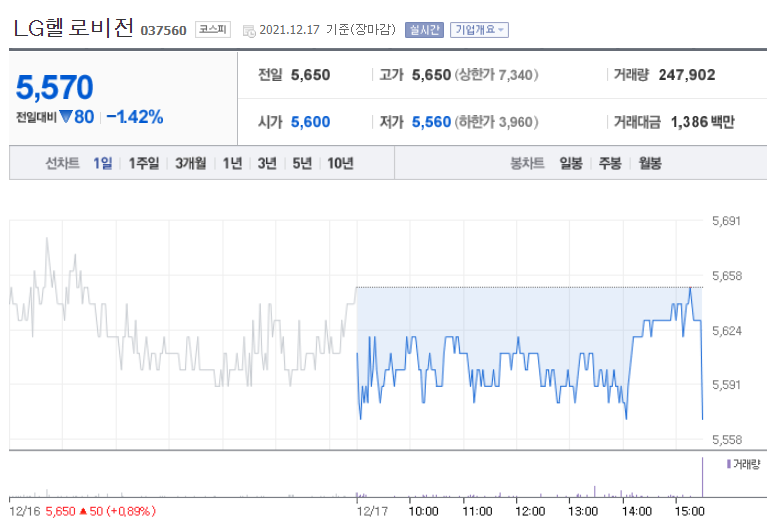This screenshot has width=767, height=527.
Task: Click the 12/16 date axis label
Action: coord(24,511)
